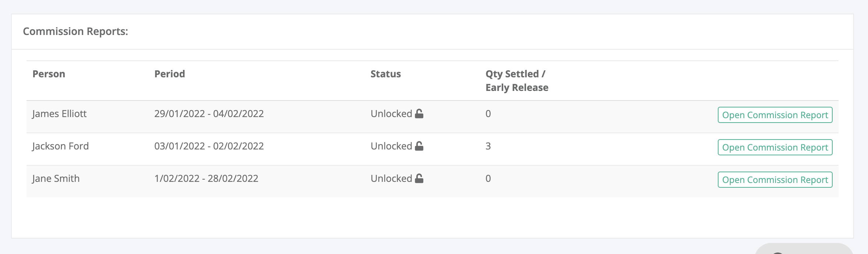The width and height of the screenshot is (868, 254).
Task: Select the Person column header
Action: (49, 74)
